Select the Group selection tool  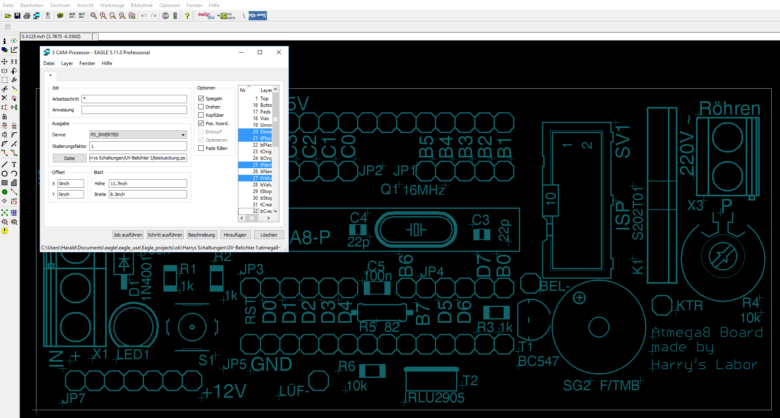coord(4,80)
